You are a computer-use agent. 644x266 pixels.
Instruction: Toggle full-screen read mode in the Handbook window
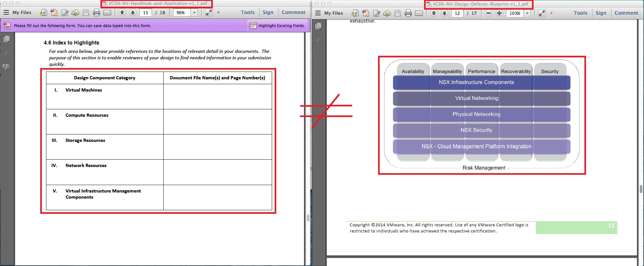pos(209,13)
